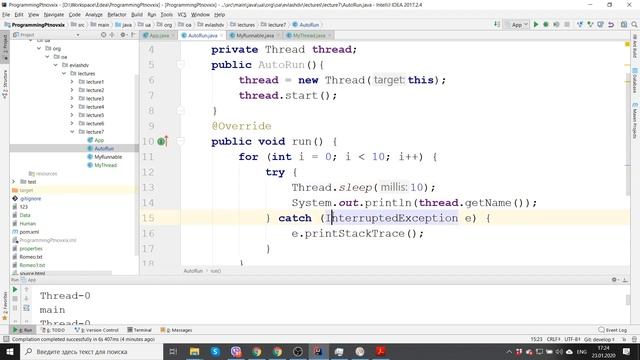The width and height of the screenshot is (640, 360).
Task: Open the Messages tool window
Action: click(x=176, y=330)
